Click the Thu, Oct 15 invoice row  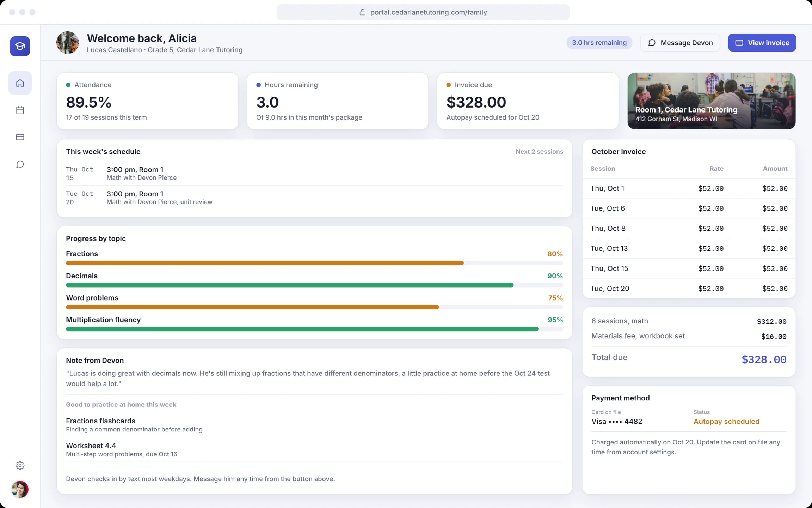tap(689, 268)
